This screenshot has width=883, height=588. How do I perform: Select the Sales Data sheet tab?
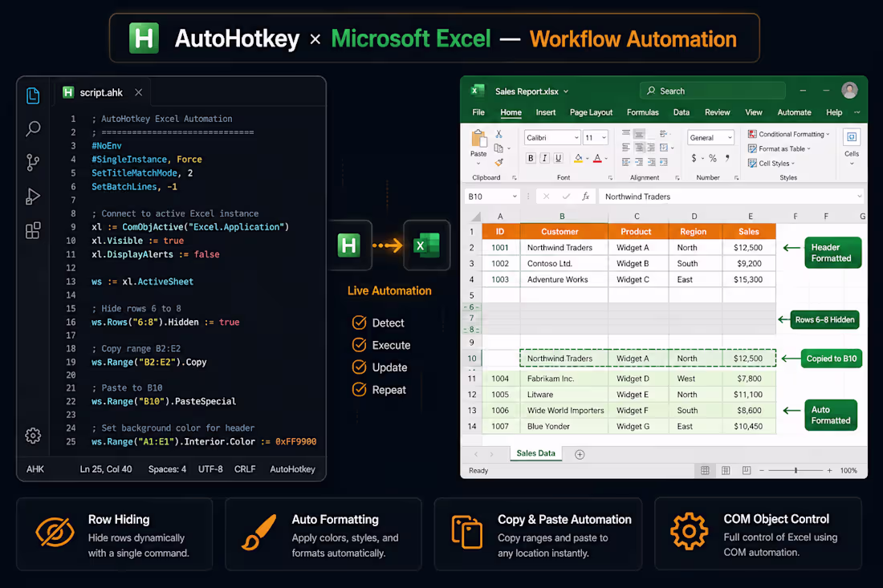(x=535, y=453)
